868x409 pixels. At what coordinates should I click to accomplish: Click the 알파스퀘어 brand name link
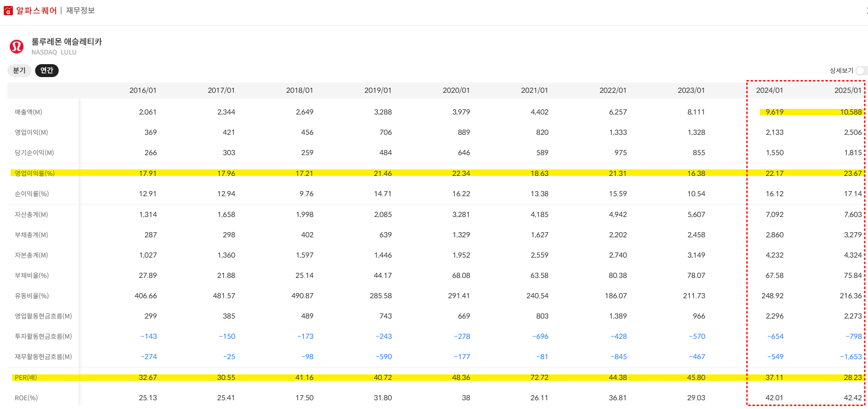36,11
